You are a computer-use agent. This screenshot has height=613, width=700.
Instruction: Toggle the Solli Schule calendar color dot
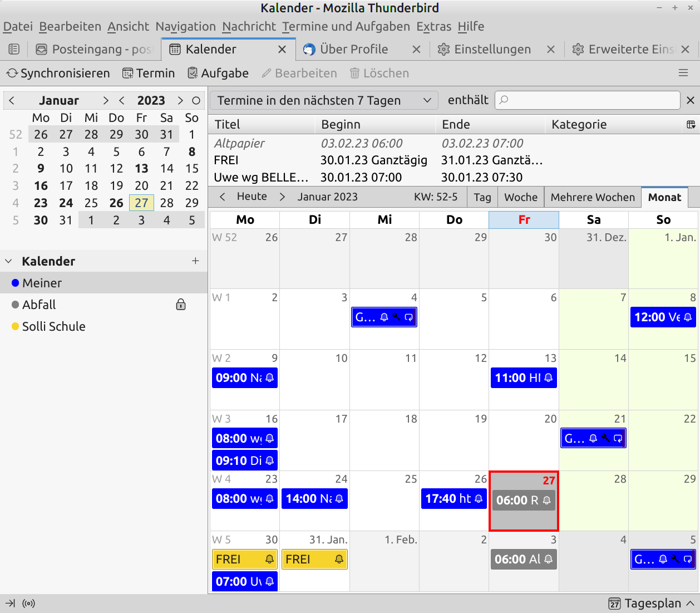point(16,327)
